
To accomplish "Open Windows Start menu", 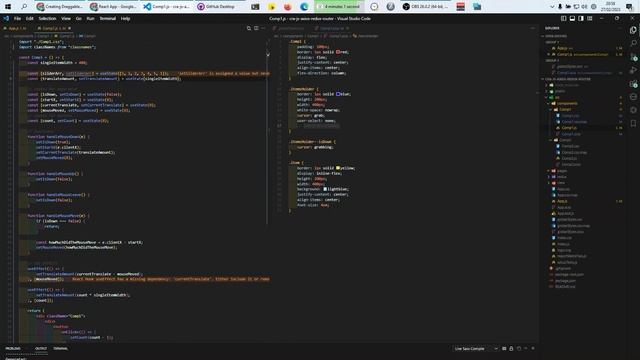I will pos(8,7).
